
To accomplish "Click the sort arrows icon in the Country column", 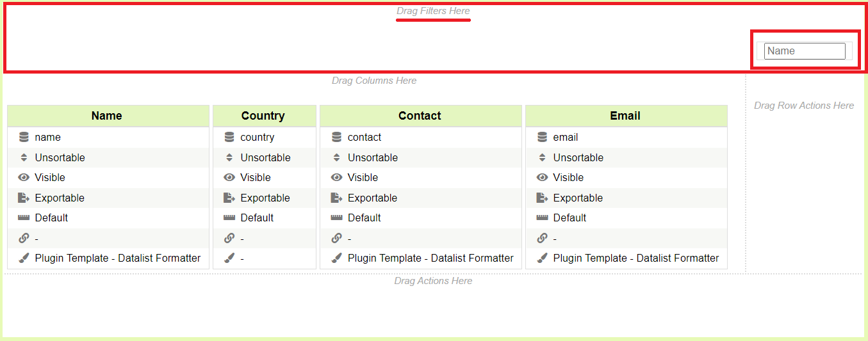I will click(x=229, y=157).
